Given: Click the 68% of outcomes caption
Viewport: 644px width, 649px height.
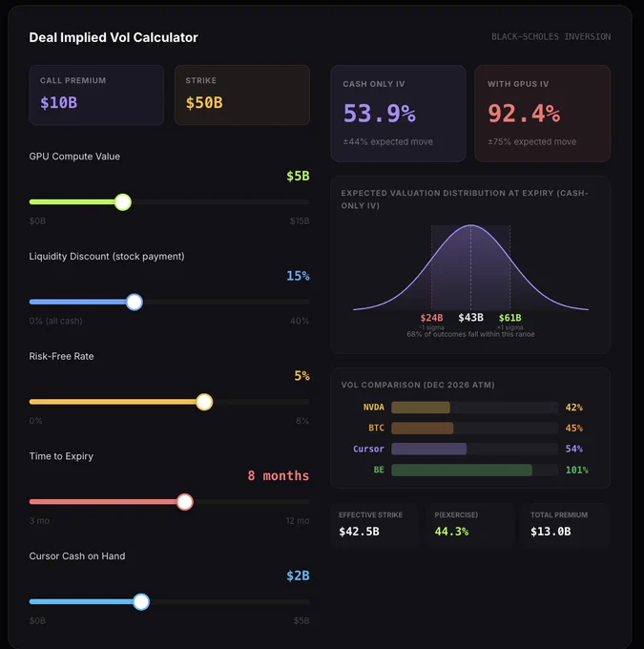Looking at the screenshot, I should [470, 334].
